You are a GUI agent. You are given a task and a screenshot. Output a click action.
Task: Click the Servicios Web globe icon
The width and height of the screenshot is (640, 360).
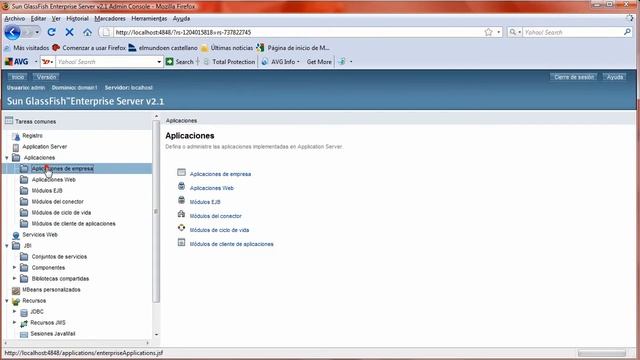coord(16,235)
